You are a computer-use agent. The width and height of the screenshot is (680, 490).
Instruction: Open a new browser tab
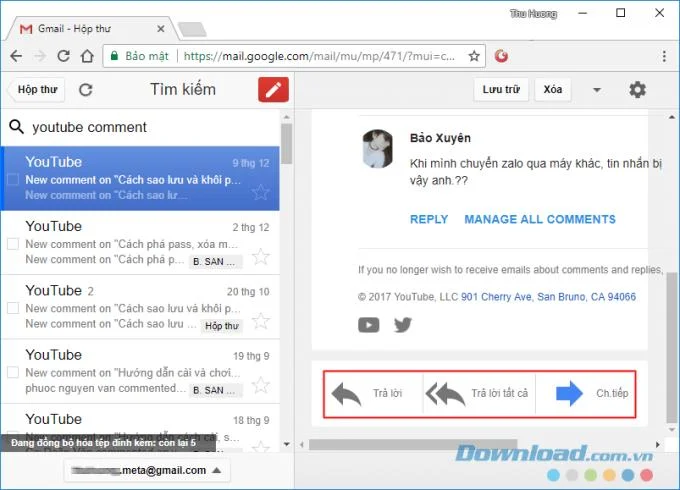(x=192, y=29)
